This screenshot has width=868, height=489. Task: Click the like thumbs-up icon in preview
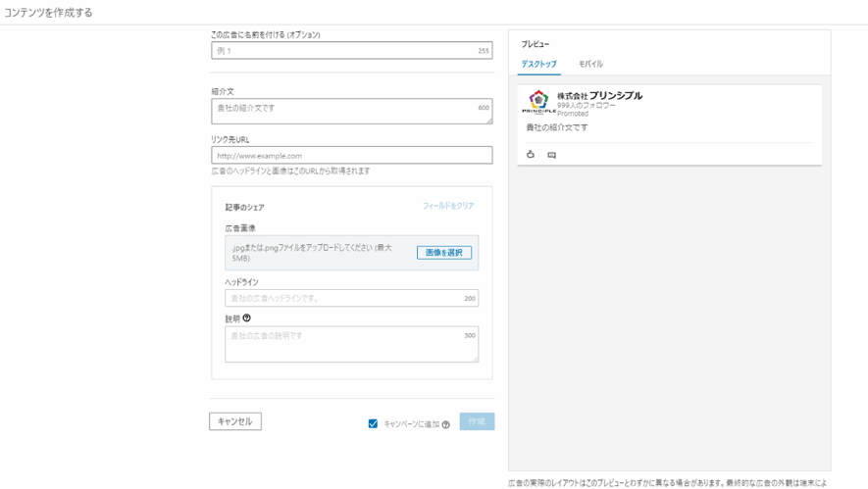[x=531, y=155]
